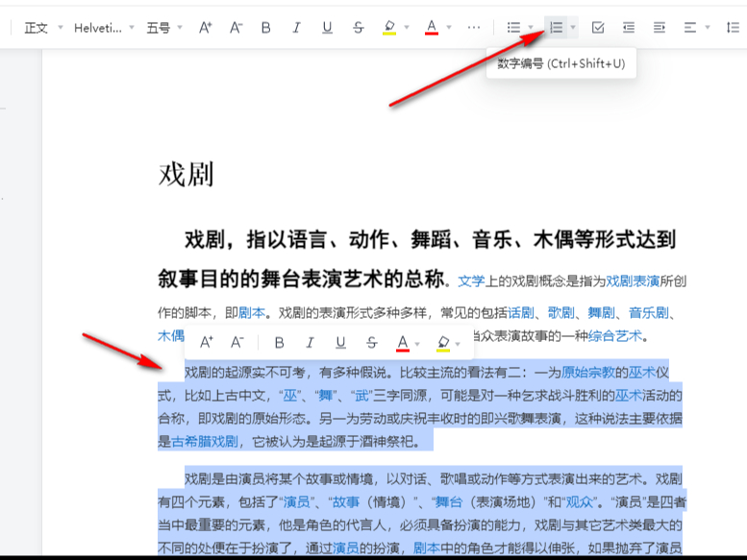Increase font size in floating toolbar
Image resolution: width=747 pixels, height=560 pixels.
coord(207,342)
